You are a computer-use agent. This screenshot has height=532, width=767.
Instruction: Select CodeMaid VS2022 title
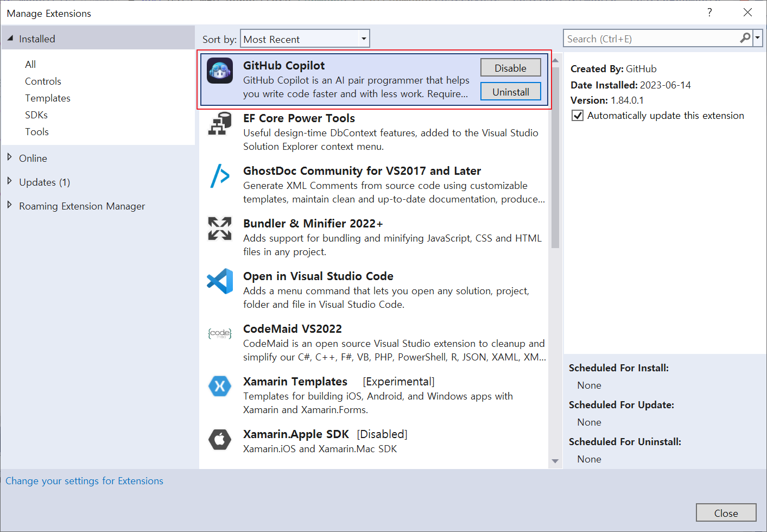tap(293, 328)
